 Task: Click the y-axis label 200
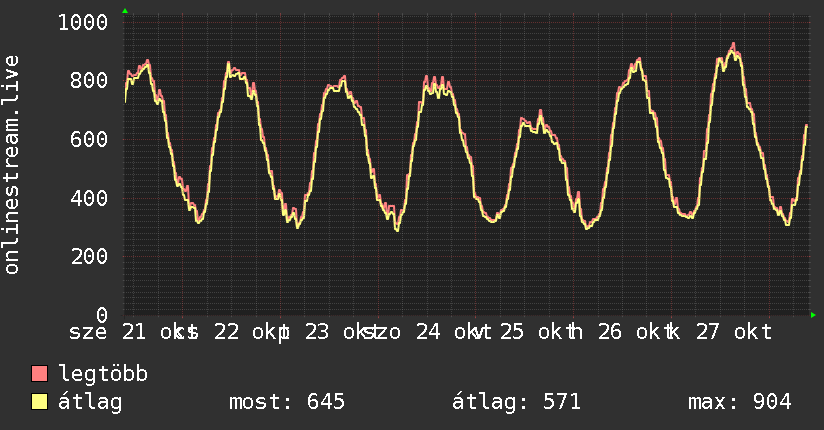click(x=89, y=257)
